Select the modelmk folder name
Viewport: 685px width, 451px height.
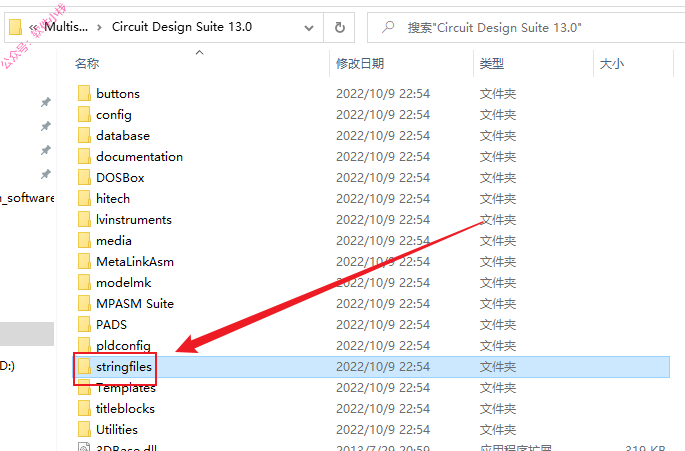coord(124,282)
